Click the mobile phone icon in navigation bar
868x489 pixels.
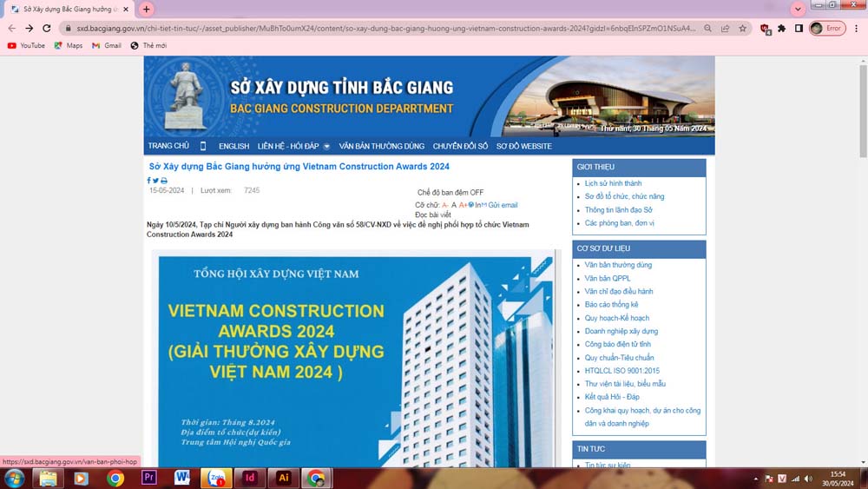[203, 146]
